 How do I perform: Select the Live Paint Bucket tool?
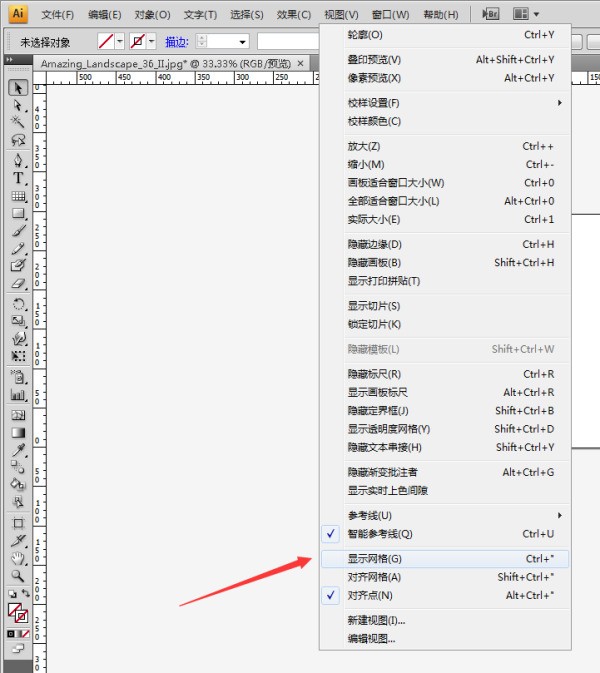18,485
